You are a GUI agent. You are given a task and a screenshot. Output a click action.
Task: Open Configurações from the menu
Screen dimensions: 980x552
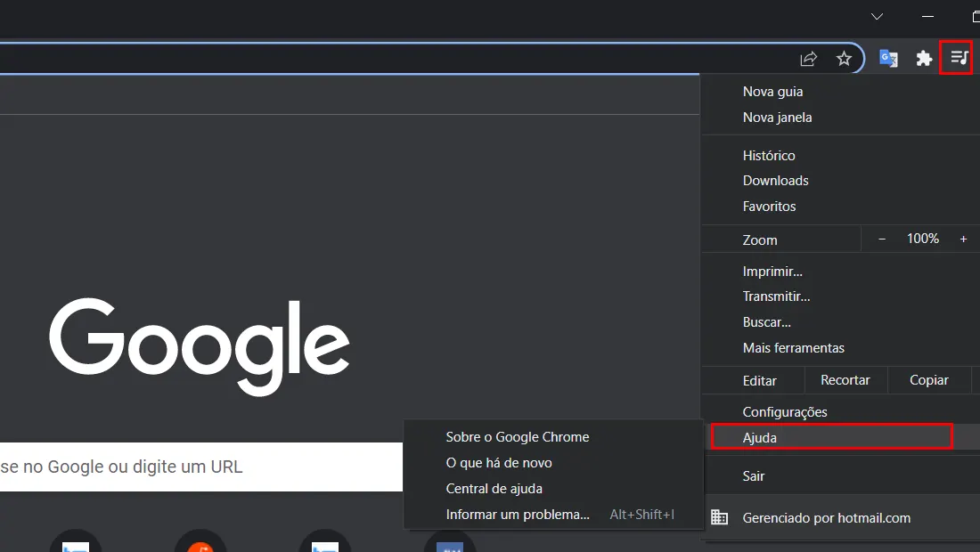pos(841,412)
